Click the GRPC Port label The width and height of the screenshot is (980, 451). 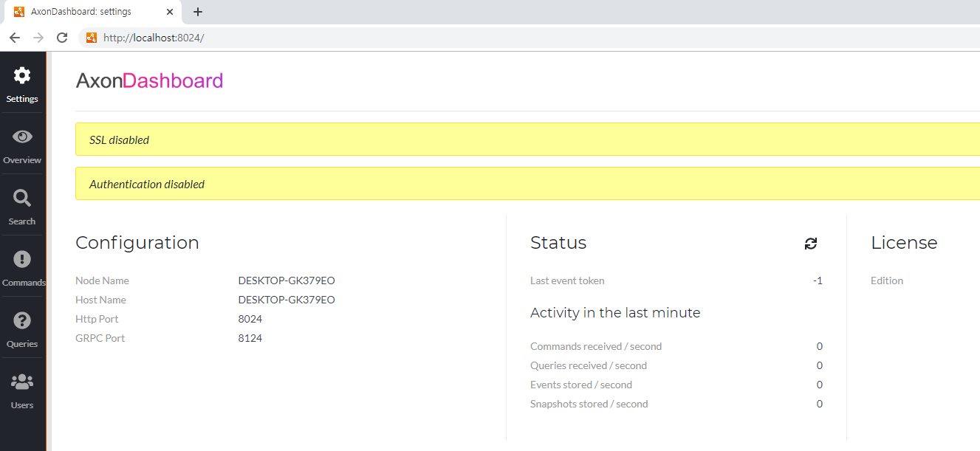tap(100, 338)
